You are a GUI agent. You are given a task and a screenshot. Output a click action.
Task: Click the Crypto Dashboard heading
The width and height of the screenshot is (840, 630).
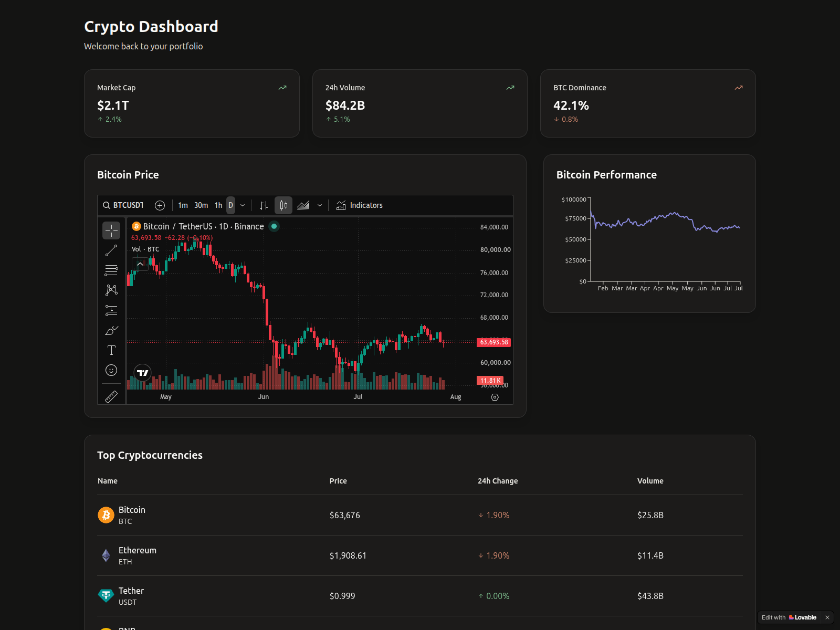pyautogui.click(x=151, y=26)
